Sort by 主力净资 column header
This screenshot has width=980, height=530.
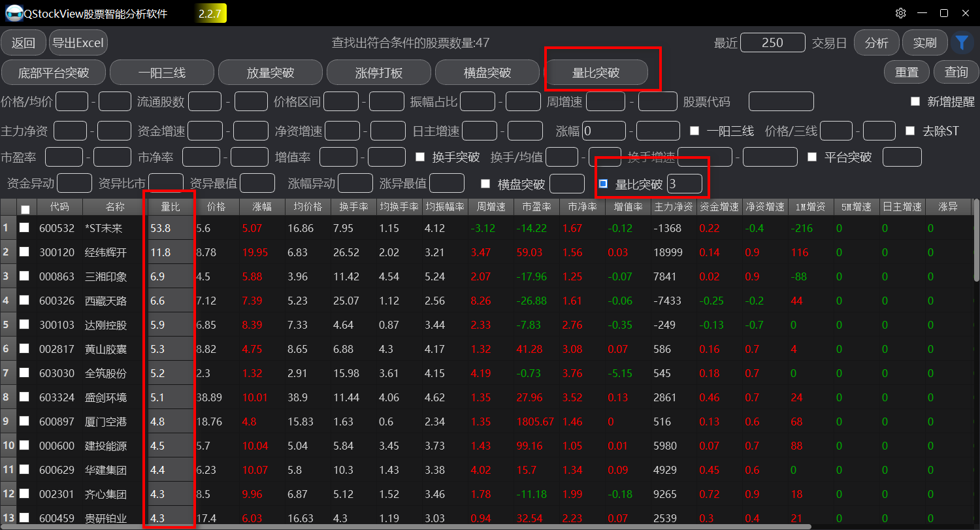pyautogui.click(x=674, y=207)
